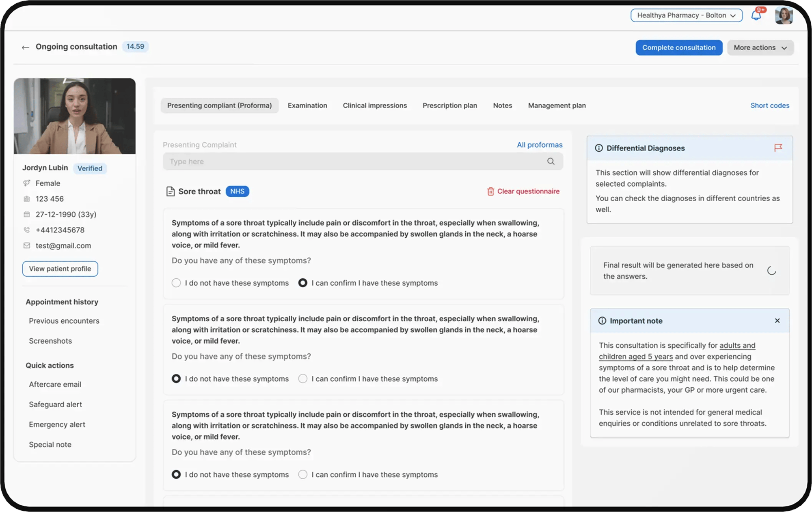Open the user avatar in the top right

[784, 15]
